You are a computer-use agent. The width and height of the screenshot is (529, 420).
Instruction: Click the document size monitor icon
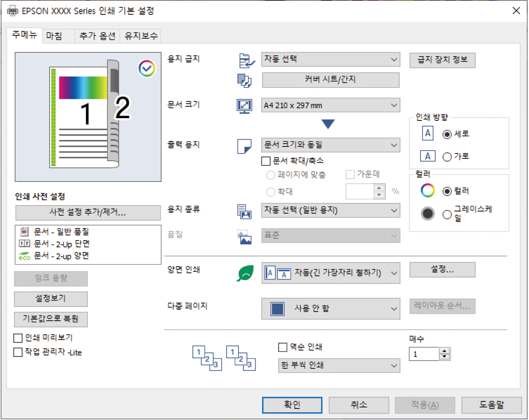[x=244, y=106]
